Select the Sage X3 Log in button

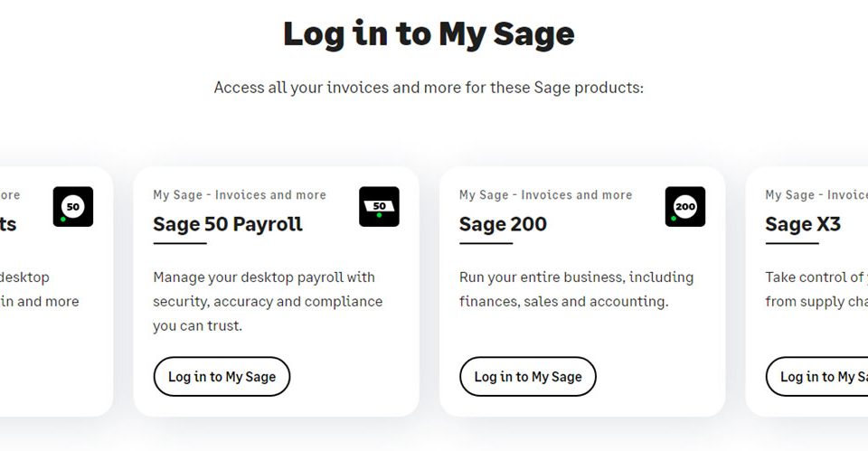[817, 376]
